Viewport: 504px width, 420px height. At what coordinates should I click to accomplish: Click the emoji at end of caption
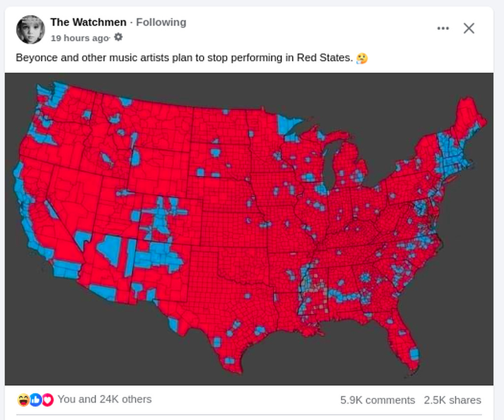pyautogui.click(x=362, y=58)
